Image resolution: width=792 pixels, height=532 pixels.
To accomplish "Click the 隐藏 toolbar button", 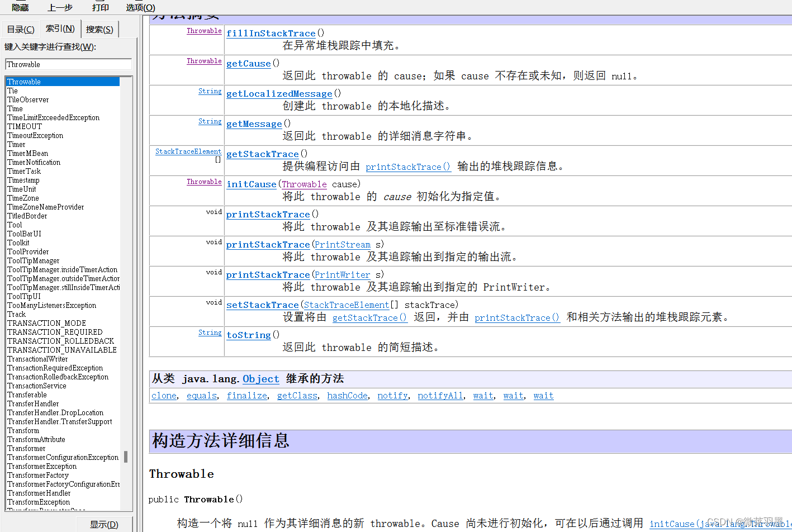I will coord(20,7).
